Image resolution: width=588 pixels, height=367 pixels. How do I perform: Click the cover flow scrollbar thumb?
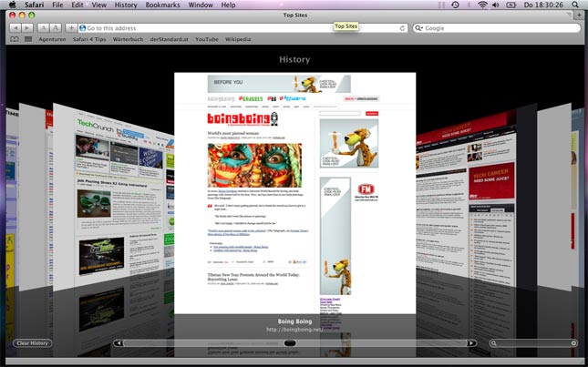click(290, 343)
